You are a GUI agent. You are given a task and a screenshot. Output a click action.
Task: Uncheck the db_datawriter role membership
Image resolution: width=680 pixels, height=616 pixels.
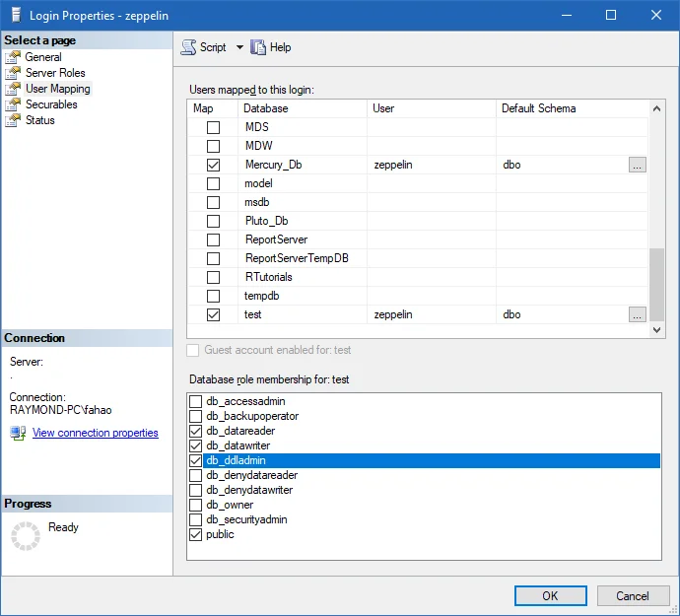195,445
